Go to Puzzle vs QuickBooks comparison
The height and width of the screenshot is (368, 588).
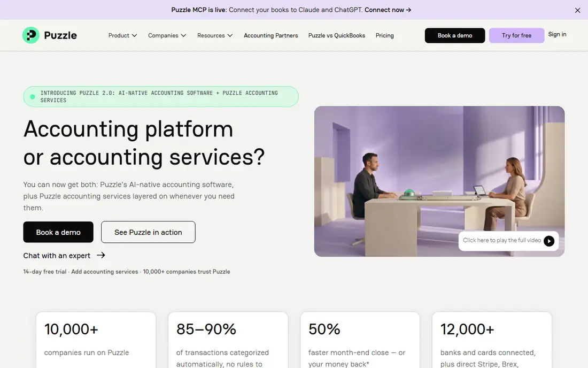(337, 36)
